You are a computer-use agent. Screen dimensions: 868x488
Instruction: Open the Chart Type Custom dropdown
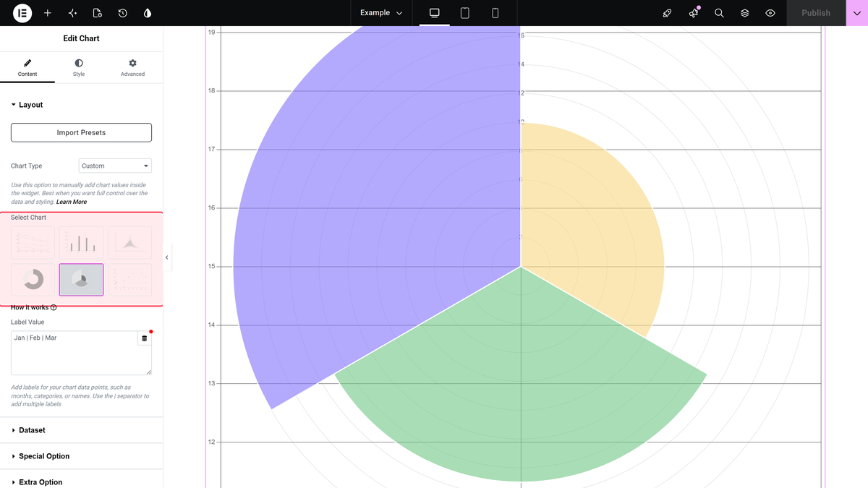(x=115, y=166)
